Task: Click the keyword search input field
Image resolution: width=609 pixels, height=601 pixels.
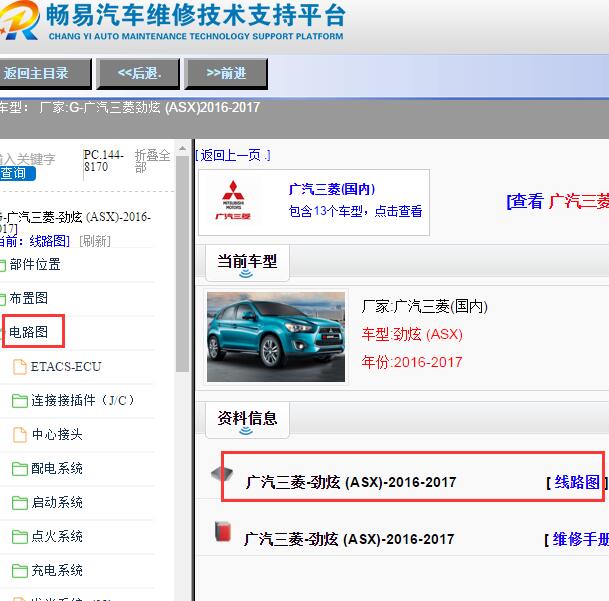Action: click(x=28, y=159)
